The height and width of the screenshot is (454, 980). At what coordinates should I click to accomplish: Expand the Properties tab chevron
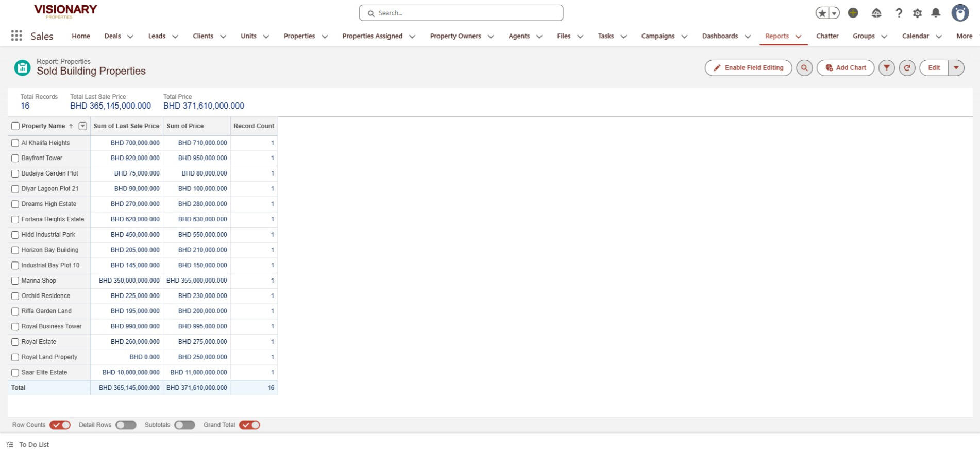[x=325, y=37]
